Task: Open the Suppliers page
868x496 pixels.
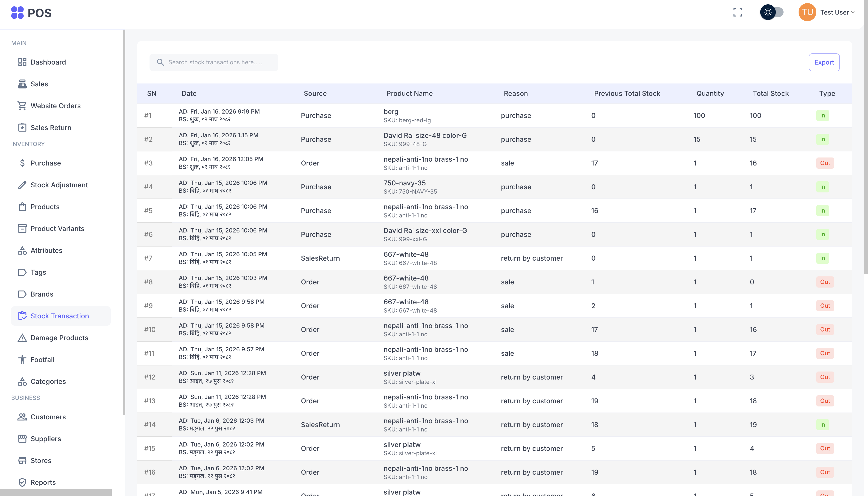Action: (x=46, y=438)
